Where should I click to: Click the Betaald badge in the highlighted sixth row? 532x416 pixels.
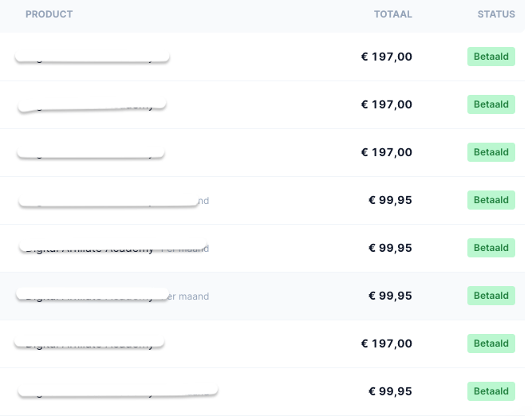coord(491,296)
